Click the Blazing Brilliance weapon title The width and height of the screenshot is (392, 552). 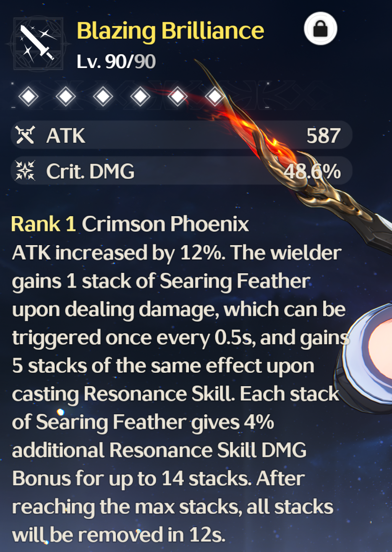click(170, 31)
